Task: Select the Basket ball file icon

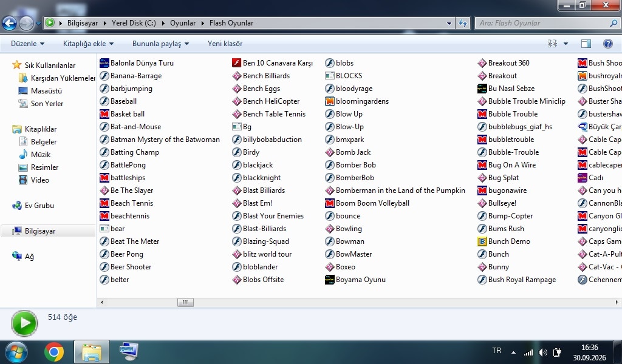Action: click(x=104, y=114)
